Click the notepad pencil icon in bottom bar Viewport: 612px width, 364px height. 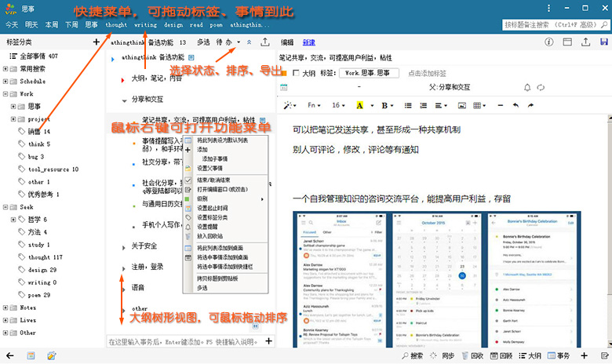coord(52,355)
